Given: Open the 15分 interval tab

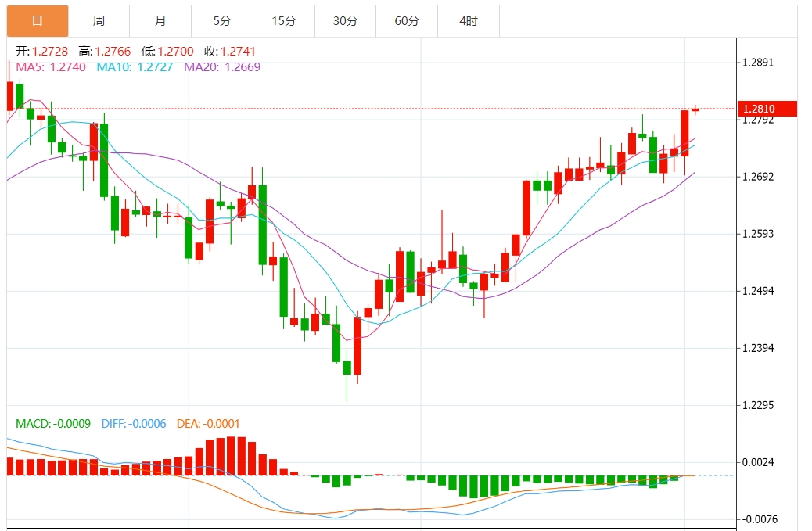Looking at the screenshot, I should pyautogui.click(x=284, y=20).
